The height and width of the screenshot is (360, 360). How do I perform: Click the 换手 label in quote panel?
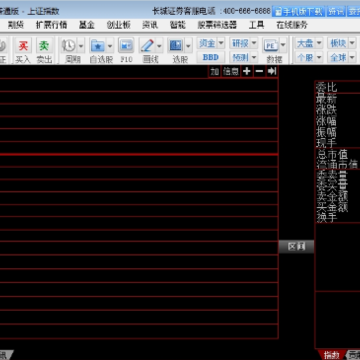pyautogui.click(x=326, y=217)
